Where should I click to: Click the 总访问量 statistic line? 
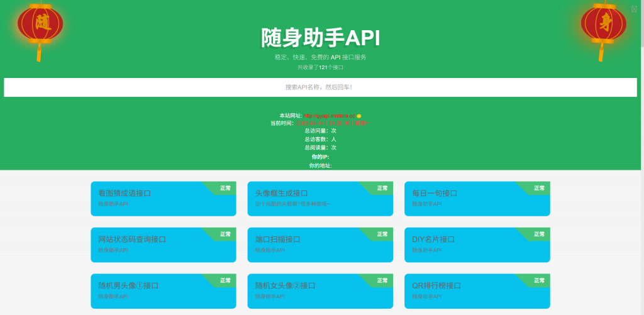pyautogui.click(x=320, y=131)
